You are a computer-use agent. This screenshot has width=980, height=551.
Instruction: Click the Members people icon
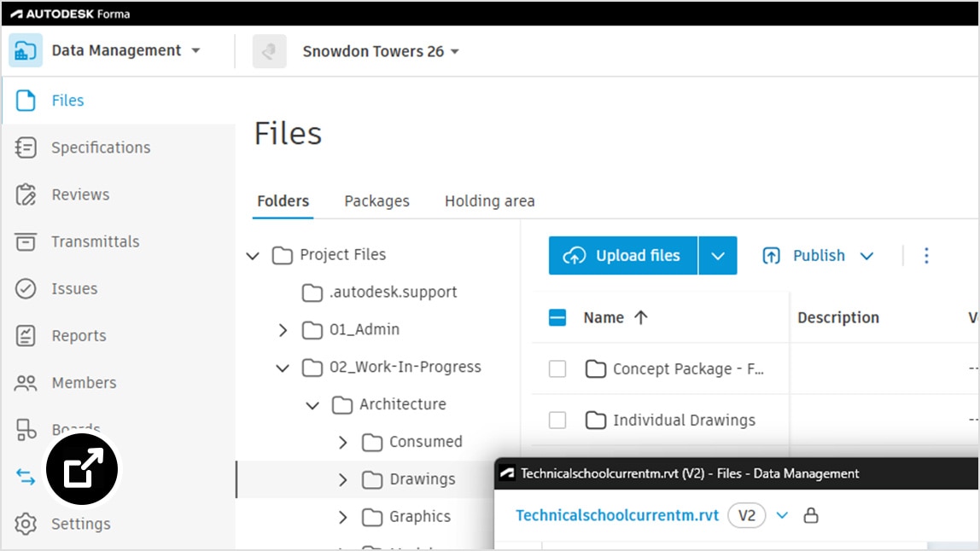[26, 382]
